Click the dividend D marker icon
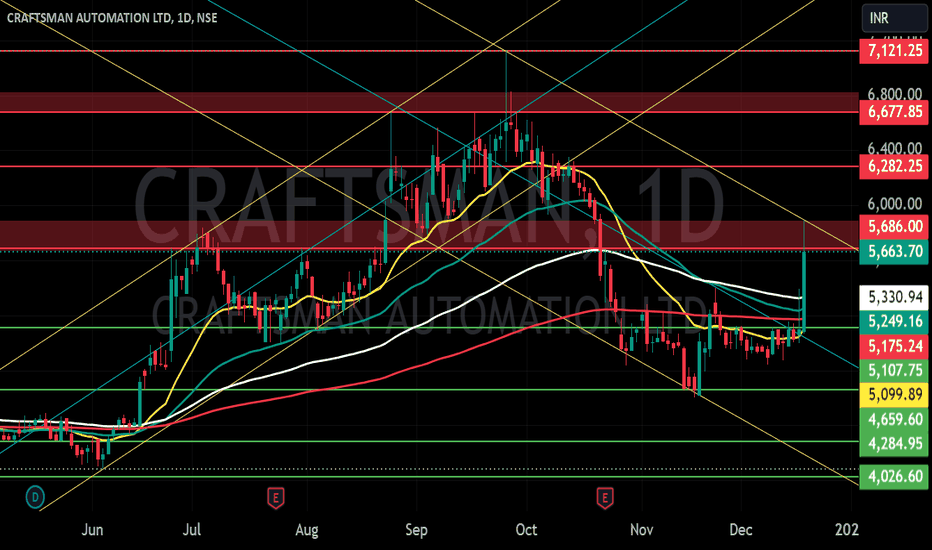The image size is (932, 550). (x=36, y=497)
